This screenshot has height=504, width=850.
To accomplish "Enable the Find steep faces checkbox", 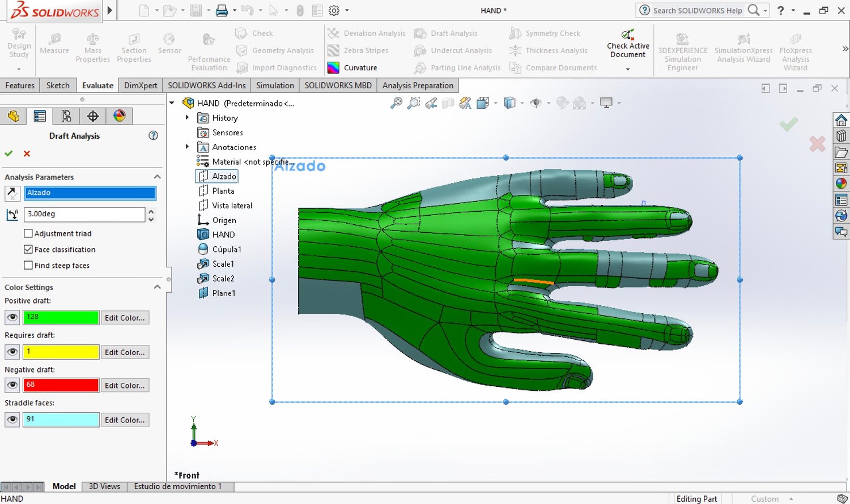I will 28,265.
